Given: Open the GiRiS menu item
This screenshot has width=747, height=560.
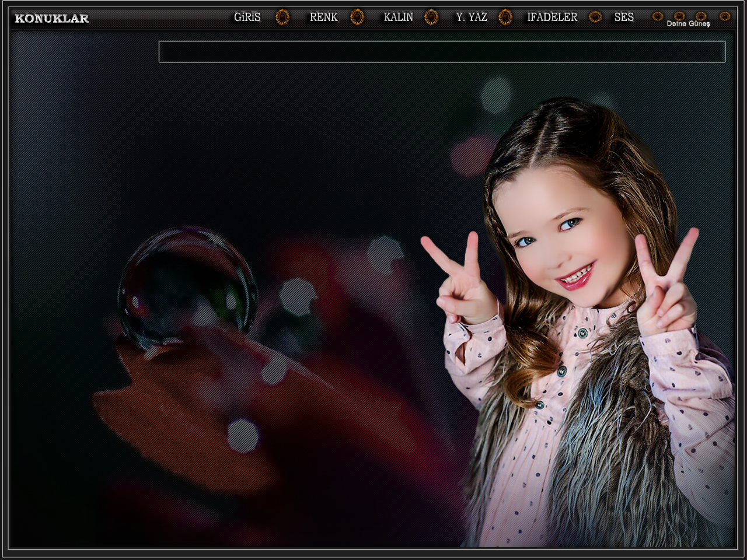Looking at the screenshot, I should click(247, 17).
